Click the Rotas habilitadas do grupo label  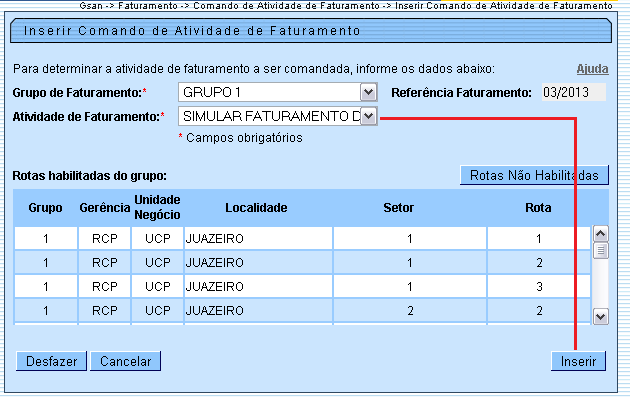(90, 176)
